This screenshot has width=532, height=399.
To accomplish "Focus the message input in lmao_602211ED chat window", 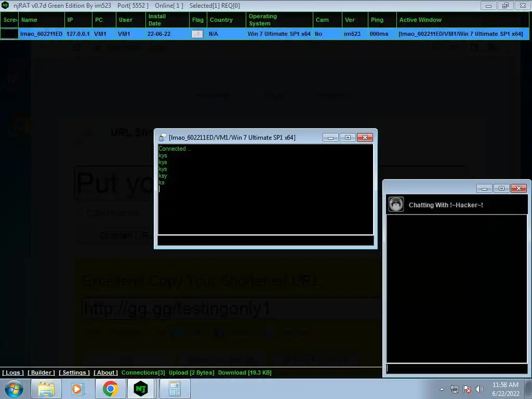I will pyautogui.click(x=265, y=240).
